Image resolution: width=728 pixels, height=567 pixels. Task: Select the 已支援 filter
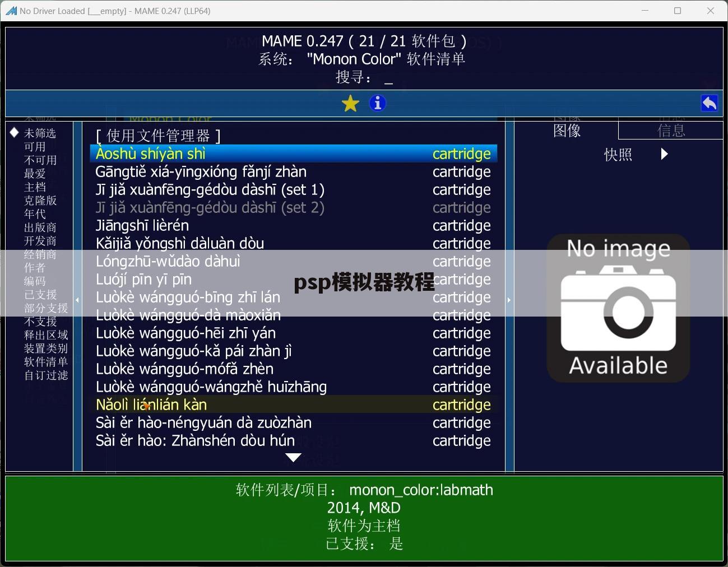[40, 295]
